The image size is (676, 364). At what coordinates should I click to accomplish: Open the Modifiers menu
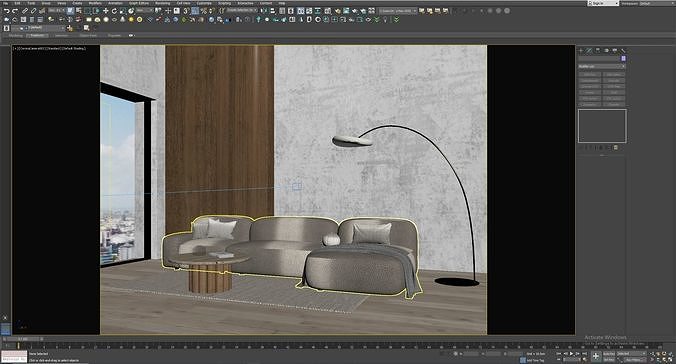point(95,3)
